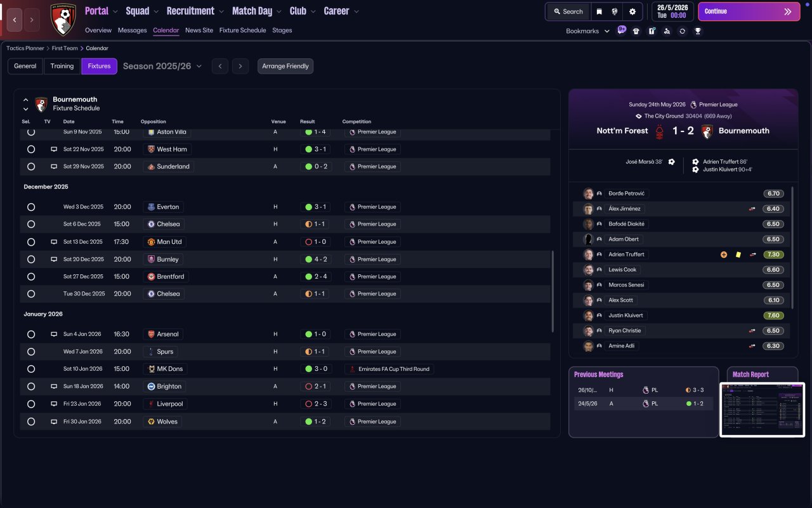This screenshot has height=508, width=812.
Task: Click the date and time display 26/5/2026
Action: (672, 11)
